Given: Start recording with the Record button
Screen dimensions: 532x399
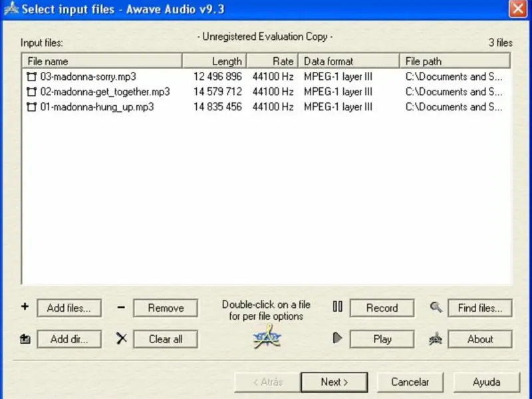Looking at the screenshot, I should [382, 308].
